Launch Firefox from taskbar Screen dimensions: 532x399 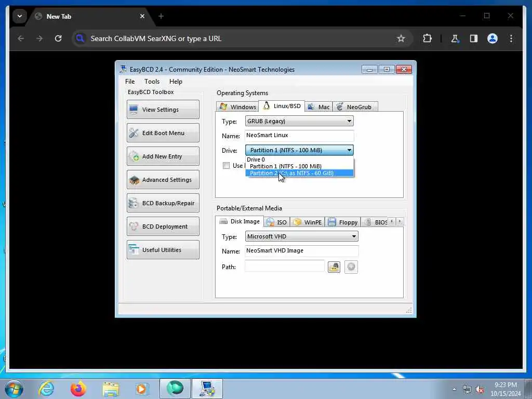click(78, 389)
